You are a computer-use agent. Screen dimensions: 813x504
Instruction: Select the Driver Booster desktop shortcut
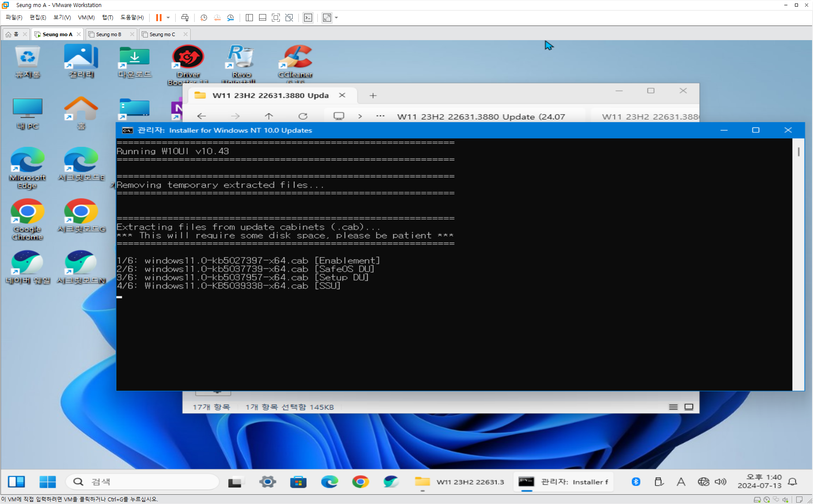point(188,64)
